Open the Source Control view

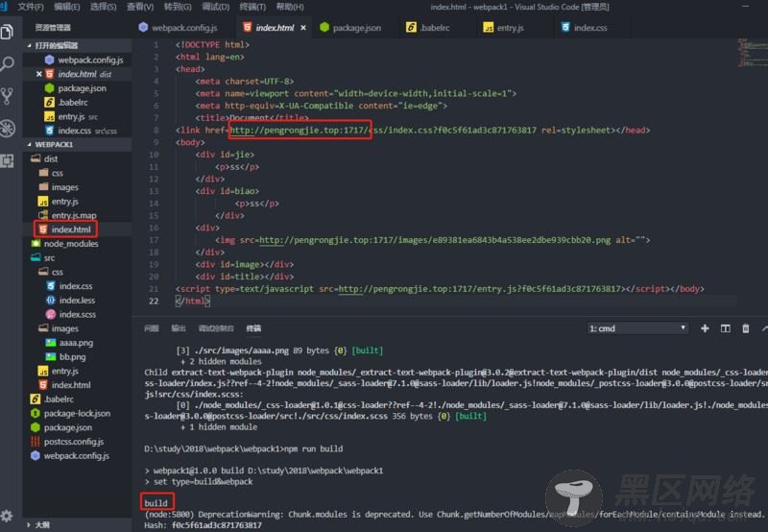tap(7, 96)
